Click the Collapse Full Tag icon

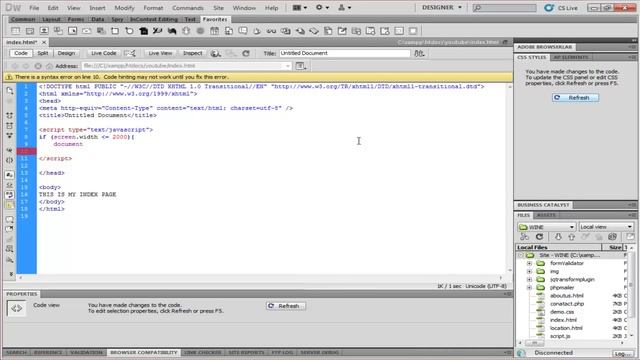point(10,116)
